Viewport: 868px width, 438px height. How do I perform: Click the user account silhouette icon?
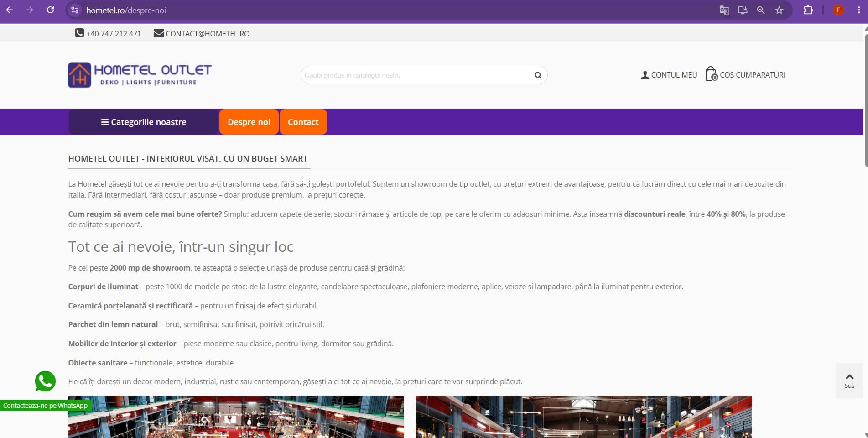click(x=645, y=75)
